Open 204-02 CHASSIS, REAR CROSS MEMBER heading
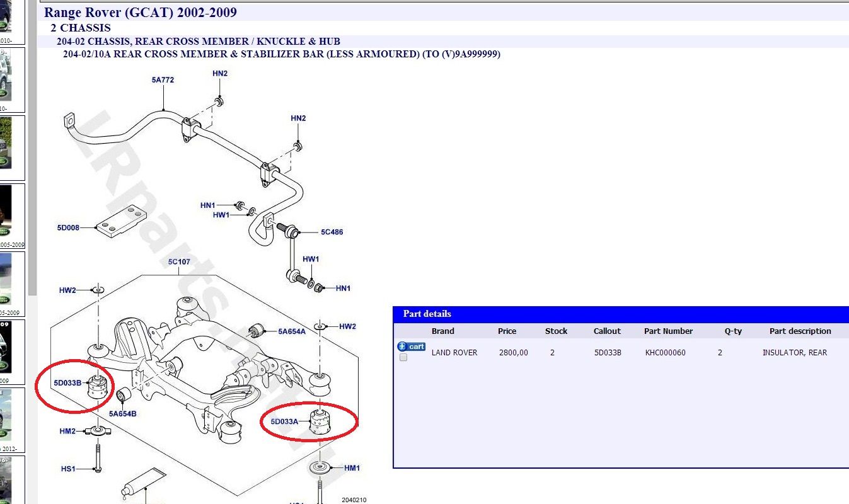Screen dimensions: 849x504 [x=199, y=42]
